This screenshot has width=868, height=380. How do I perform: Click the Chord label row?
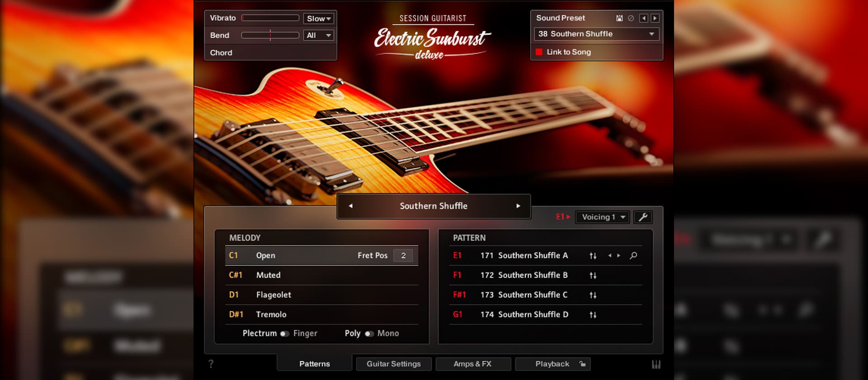270,52
